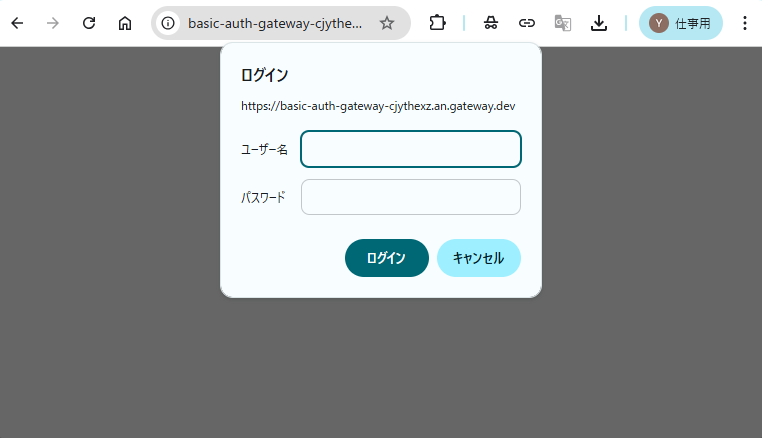Click the https://basic-auth-gateway URL text in dialog

coord(378,106)
